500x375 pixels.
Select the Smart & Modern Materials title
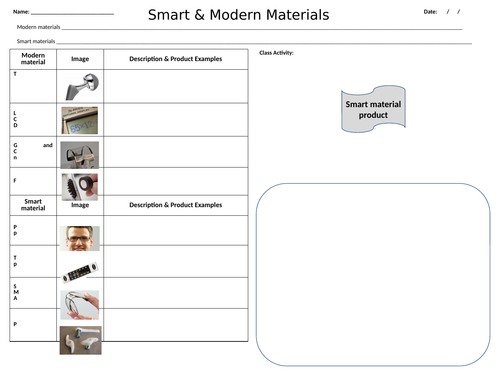(239, 15)
